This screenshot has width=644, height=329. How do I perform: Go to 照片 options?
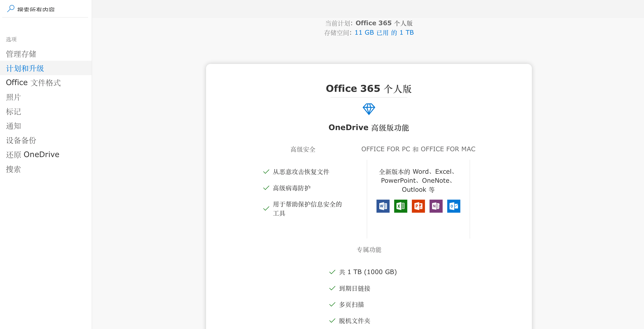click(46, 97)
